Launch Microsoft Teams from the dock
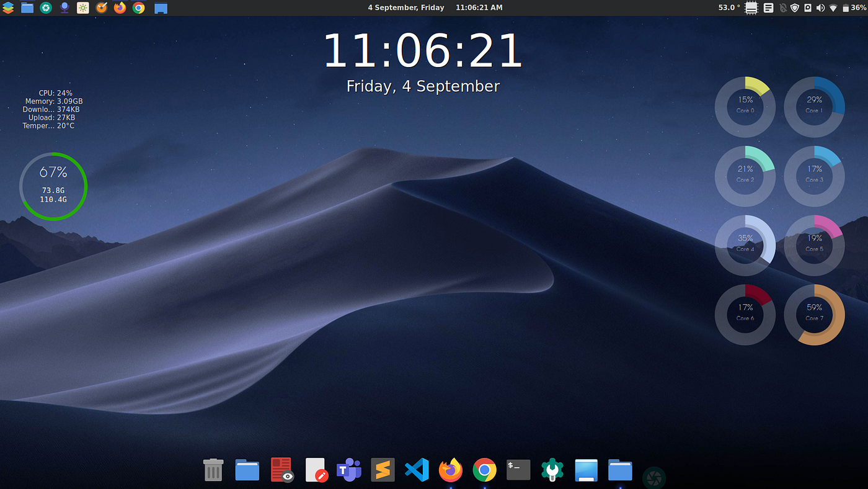 tap(348, 470)
